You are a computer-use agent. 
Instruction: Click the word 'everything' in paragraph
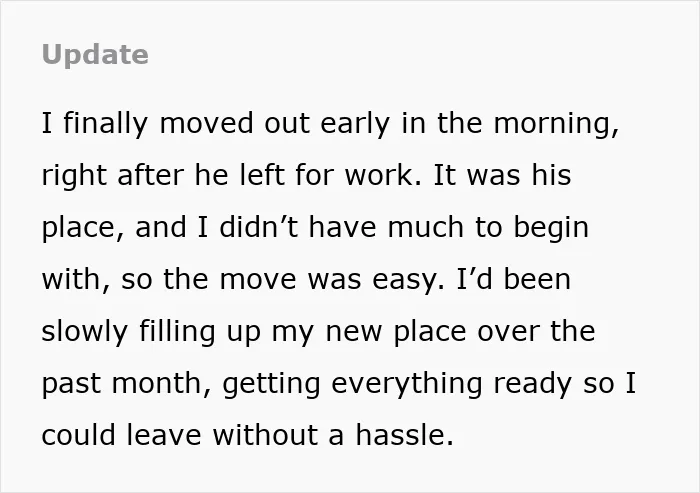[x=407, y=384]
